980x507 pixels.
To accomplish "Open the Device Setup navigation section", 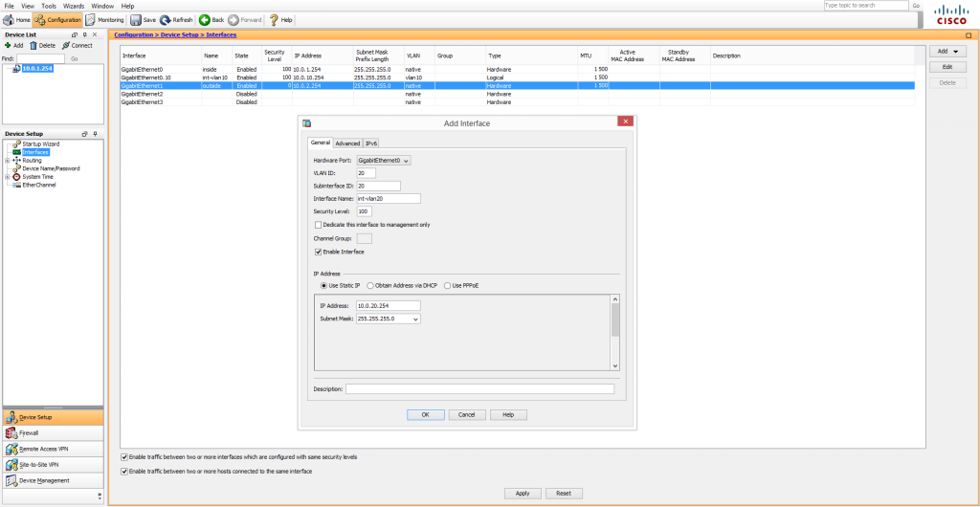I will [54, 417].
